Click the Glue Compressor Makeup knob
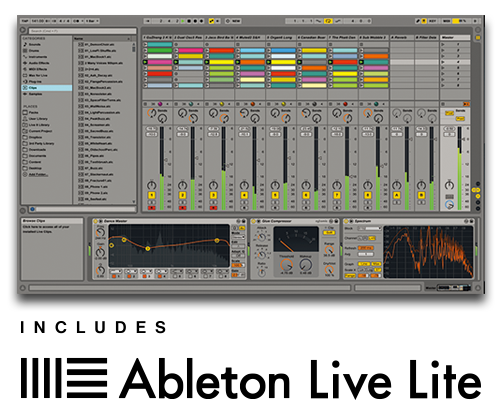The width and height of the screenshot is (500, 412). tap(305, 266)
